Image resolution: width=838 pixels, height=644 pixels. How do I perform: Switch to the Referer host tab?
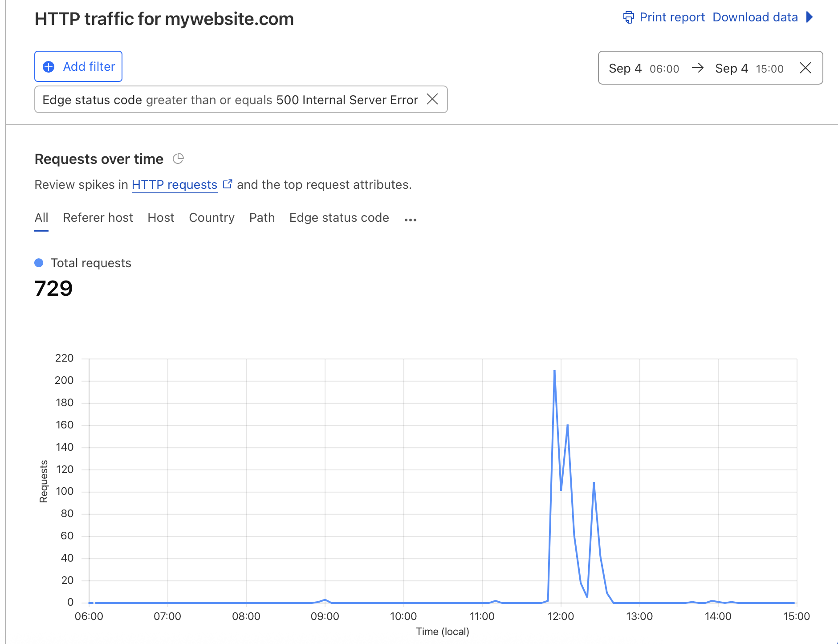tap(98, 218)
